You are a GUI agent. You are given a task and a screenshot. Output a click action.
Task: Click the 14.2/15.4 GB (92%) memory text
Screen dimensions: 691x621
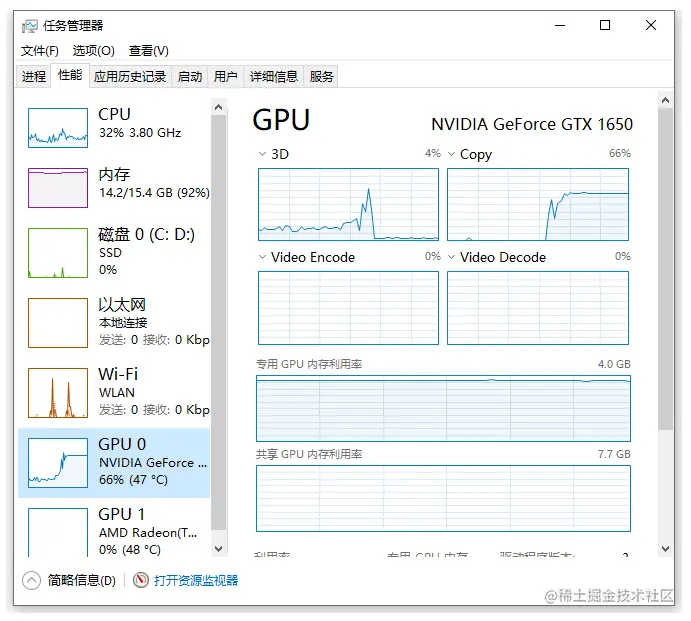point(154,193)
